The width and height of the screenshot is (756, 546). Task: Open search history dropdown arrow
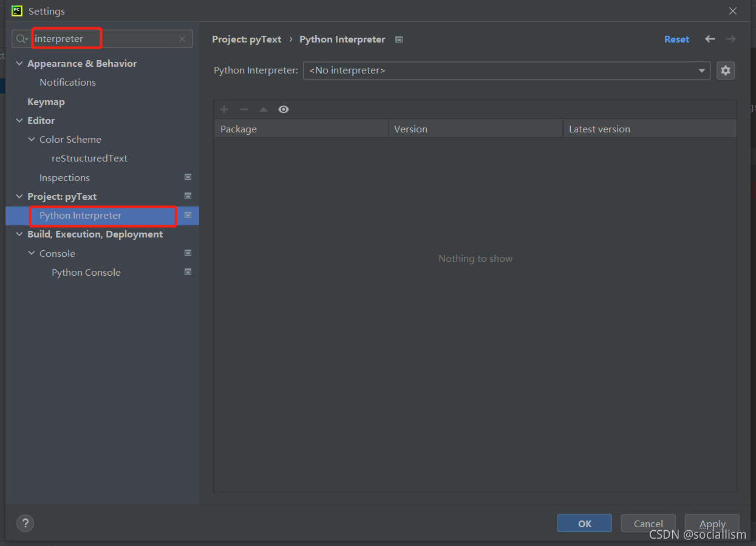pos(27,39)
